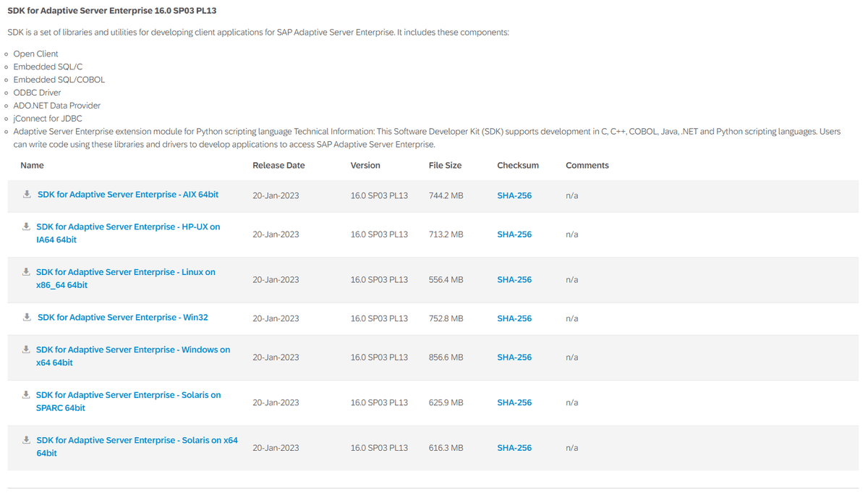Screen dimensions: 868x495
Task: Open SDK for Adaptive Server Enterprise - AIX 64bit link
Action: (x=127, y=195)
